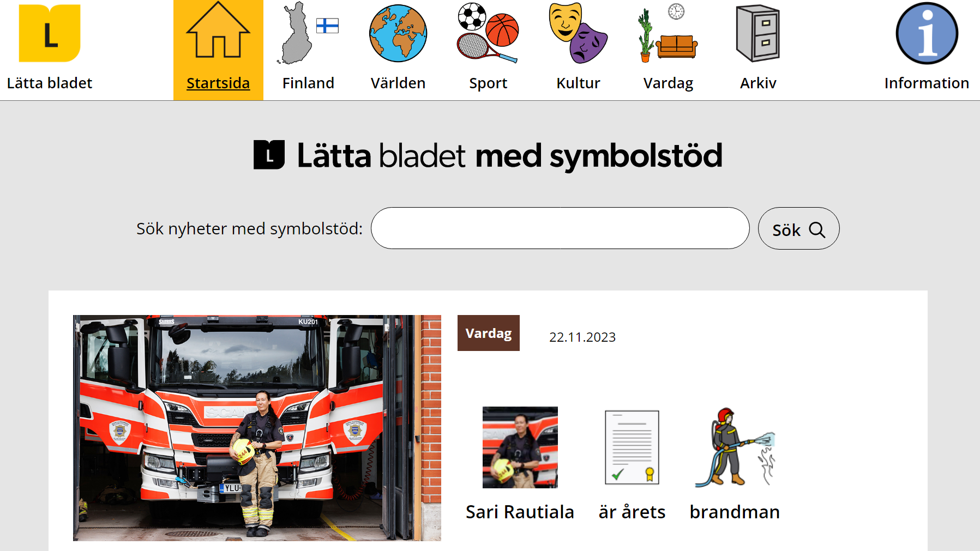Click the Startsida menu label

coord(218,83)
